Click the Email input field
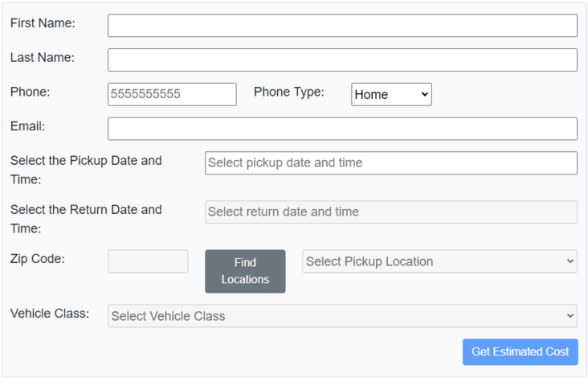This screenshot has width=588, height=378. click(342, 129)
